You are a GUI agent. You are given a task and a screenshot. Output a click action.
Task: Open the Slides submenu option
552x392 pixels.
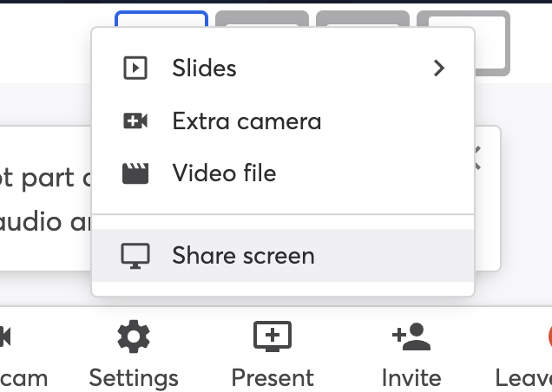click(283, 68)
